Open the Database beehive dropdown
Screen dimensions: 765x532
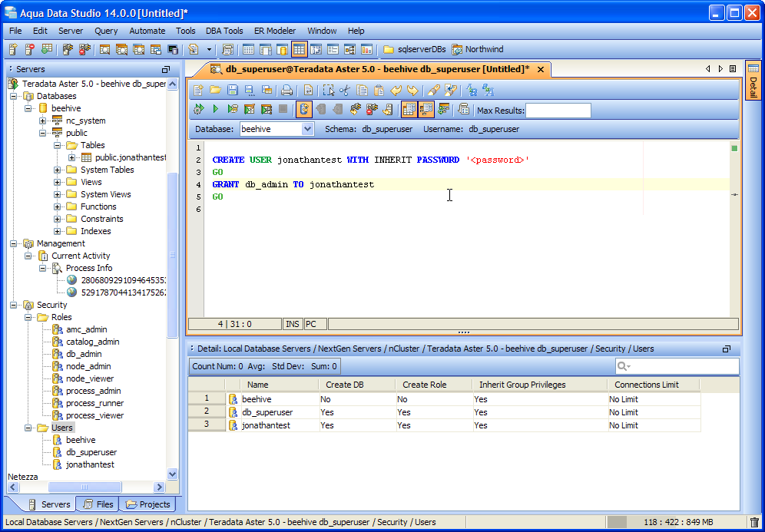tap(307, 129)
